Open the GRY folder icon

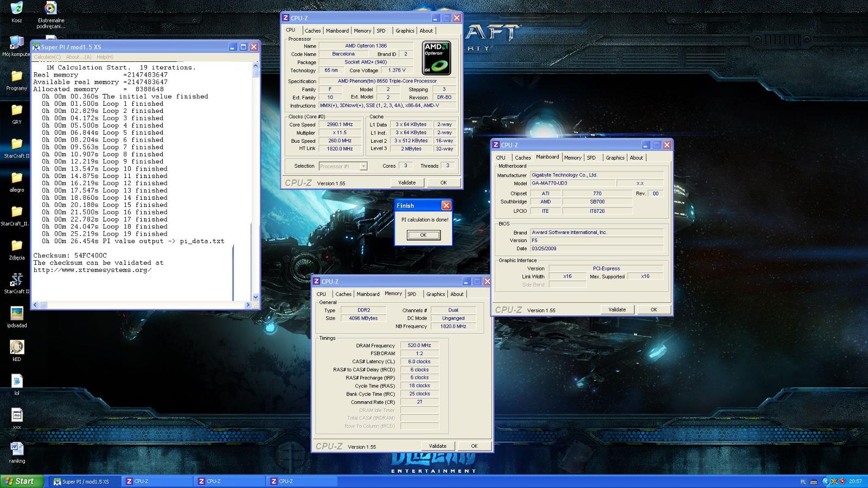tap(17, 110)
